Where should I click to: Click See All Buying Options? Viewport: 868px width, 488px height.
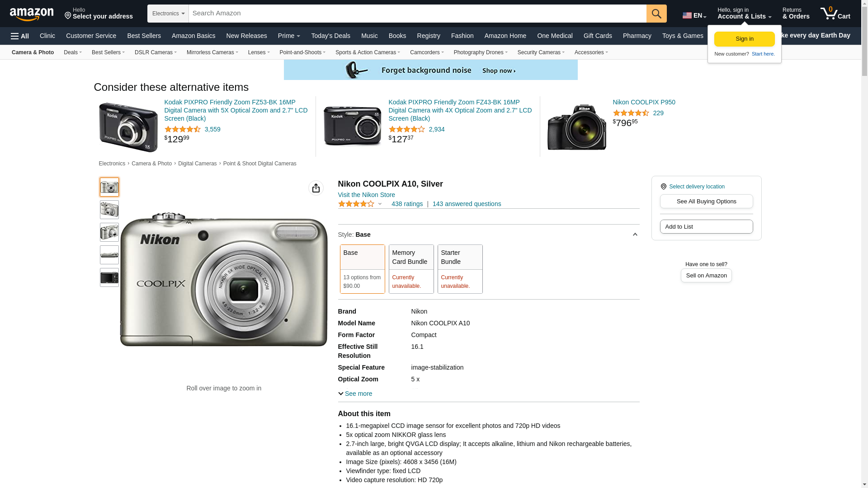coord(706,202)
